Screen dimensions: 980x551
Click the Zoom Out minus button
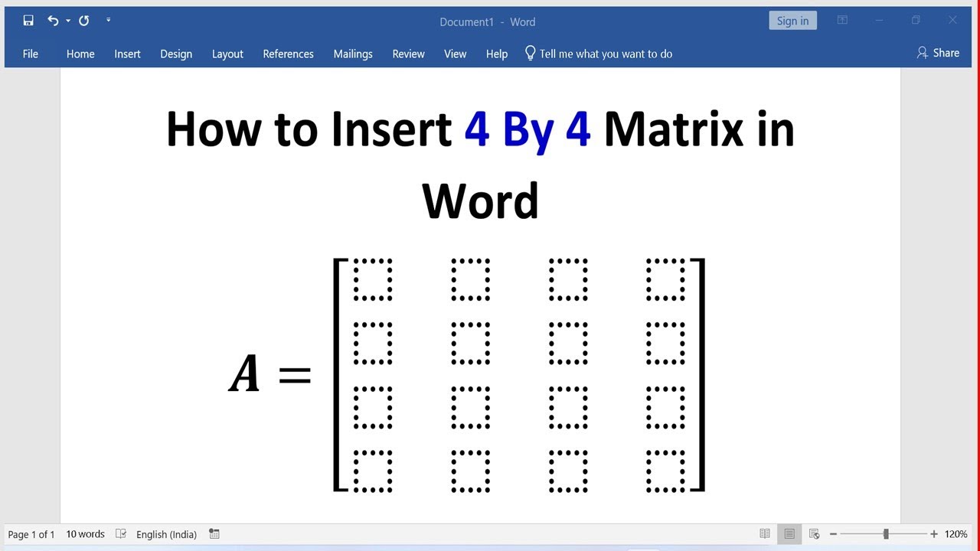[x=833, y=534]
